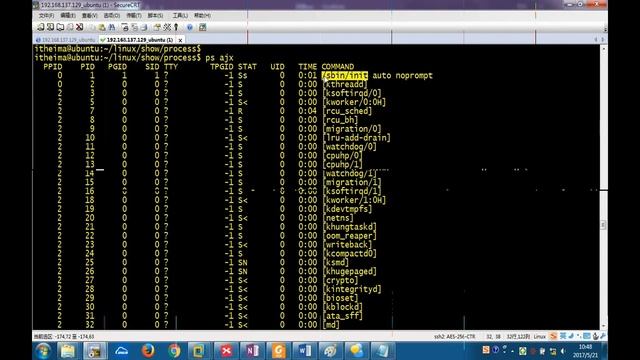Open the paint palette taskbar icon
Screen dimensions: 640x360
click(330, 351)
